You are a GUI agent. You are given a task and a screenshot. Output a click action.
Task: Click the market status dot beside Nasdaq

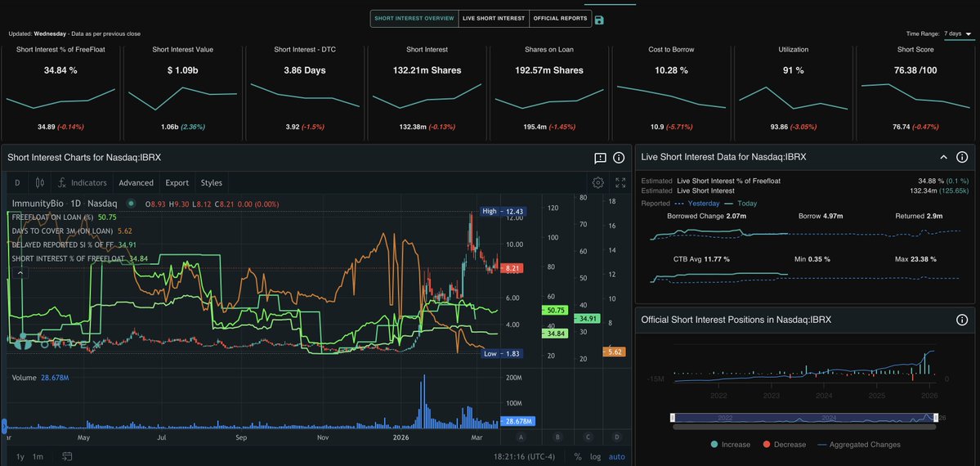(x=131, y=204)
